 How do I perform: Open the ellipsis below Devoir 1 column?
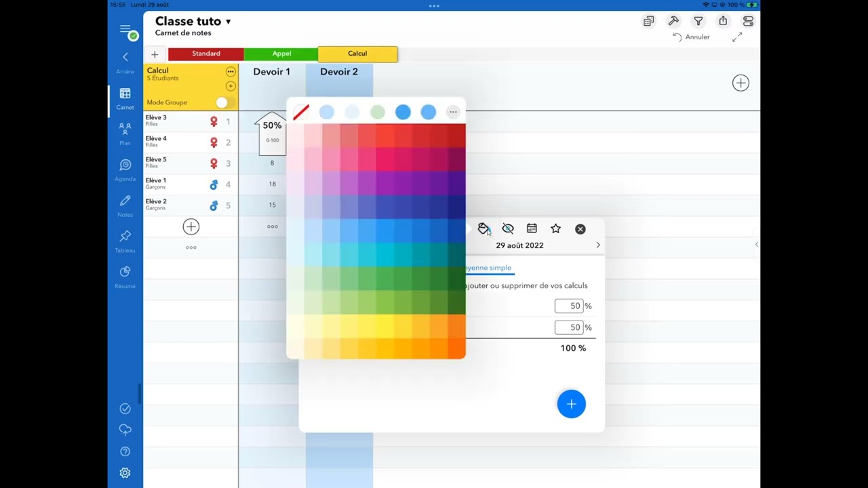[273, 226]
